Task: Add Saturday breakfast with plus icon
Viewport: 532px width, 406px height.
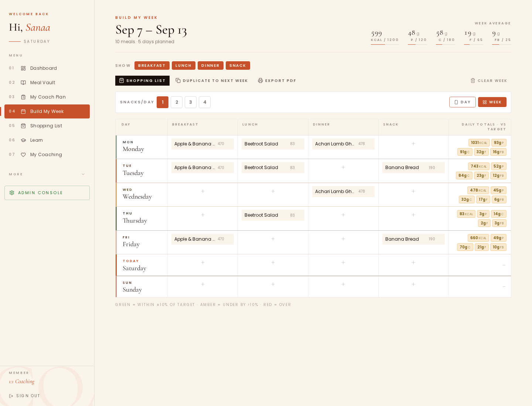Action: coord(203,262)
